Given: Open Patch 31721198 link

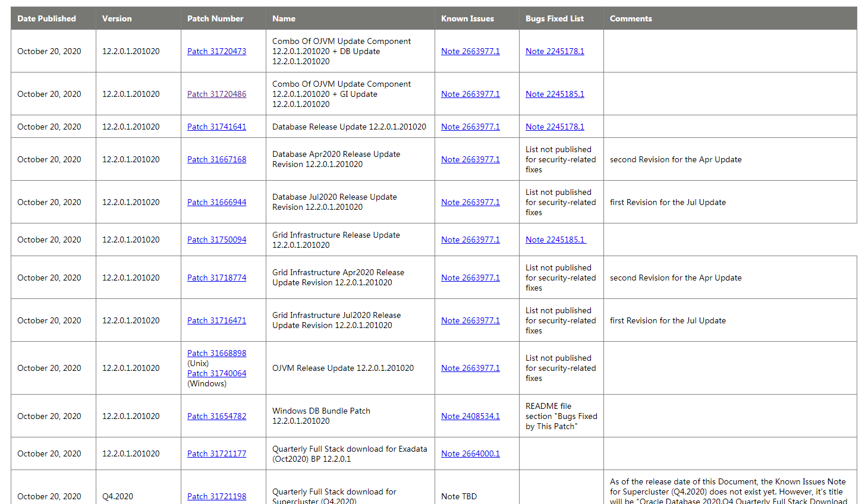Looking at the screenshot, I should pyautogui.click(x=216, y=496).
